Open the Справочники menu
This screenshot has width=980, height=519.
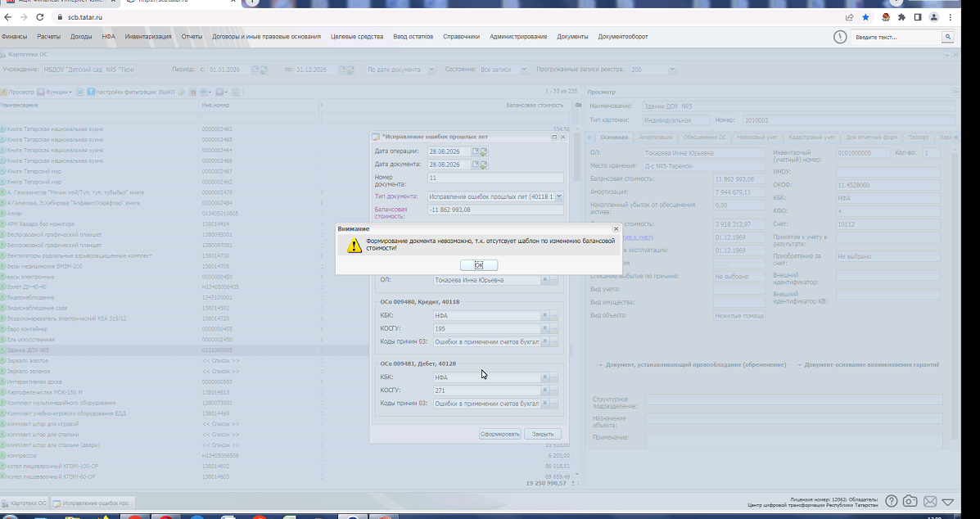pos(461,37)
